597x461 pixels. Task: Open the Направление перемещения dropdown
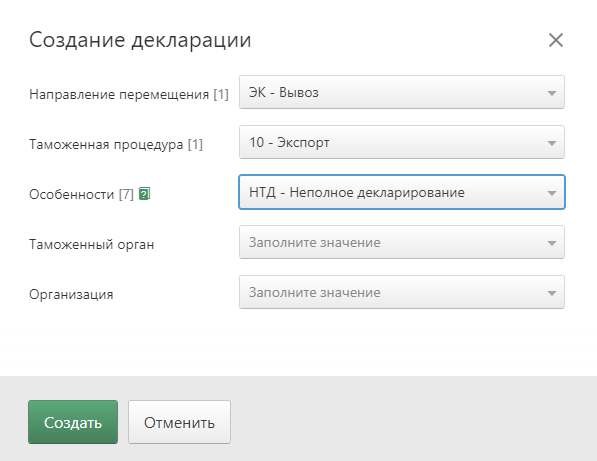(x=402, y=92)
